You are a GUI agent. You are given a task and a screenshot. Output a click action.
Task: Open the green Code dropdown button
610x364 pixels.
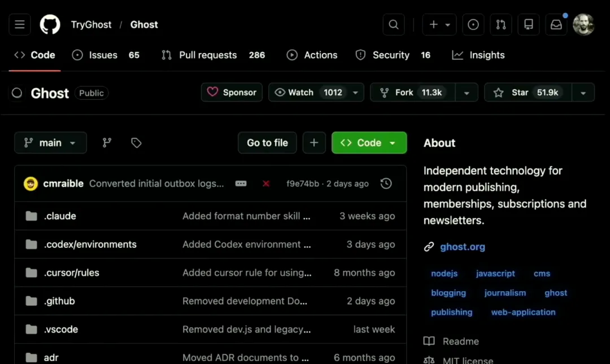(369, 143)
